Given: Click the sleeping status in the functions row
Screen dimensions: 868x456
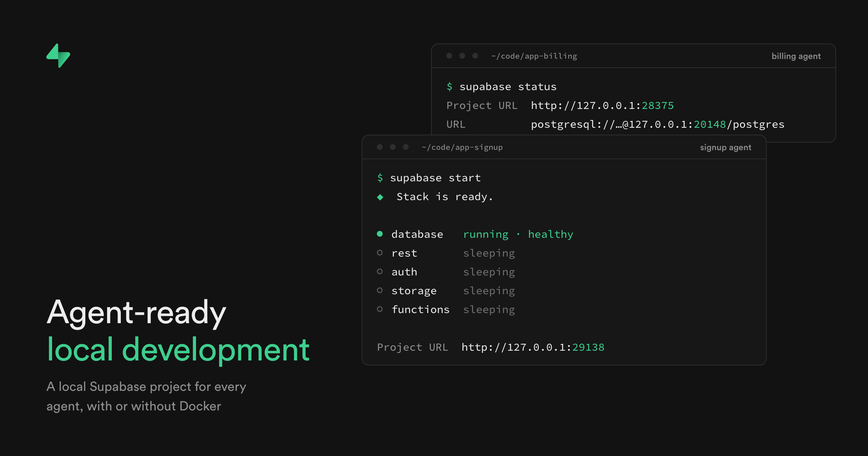Looking at the screenshot, I should 489,310.
